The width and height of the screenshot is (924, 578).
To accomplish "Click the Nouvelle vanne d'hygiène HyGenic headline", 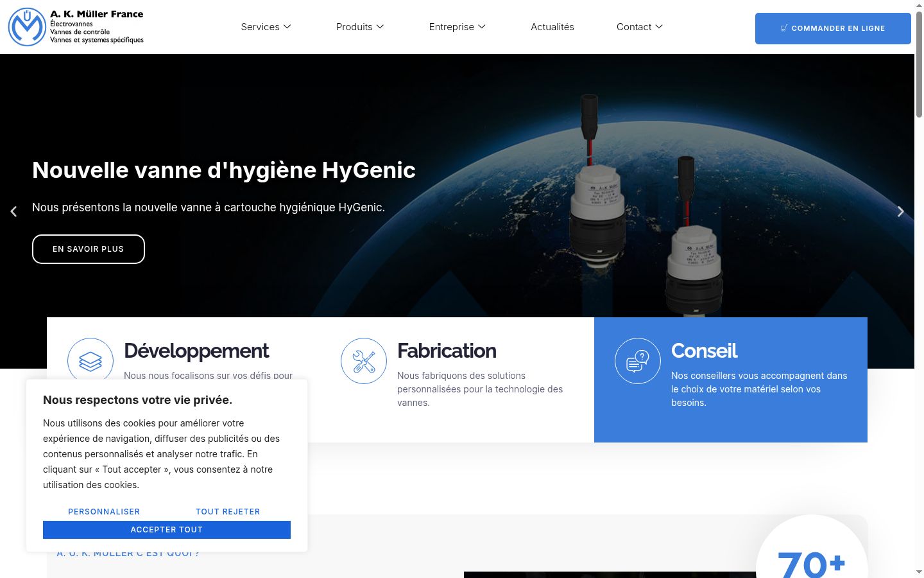I will tap(224, 170).
